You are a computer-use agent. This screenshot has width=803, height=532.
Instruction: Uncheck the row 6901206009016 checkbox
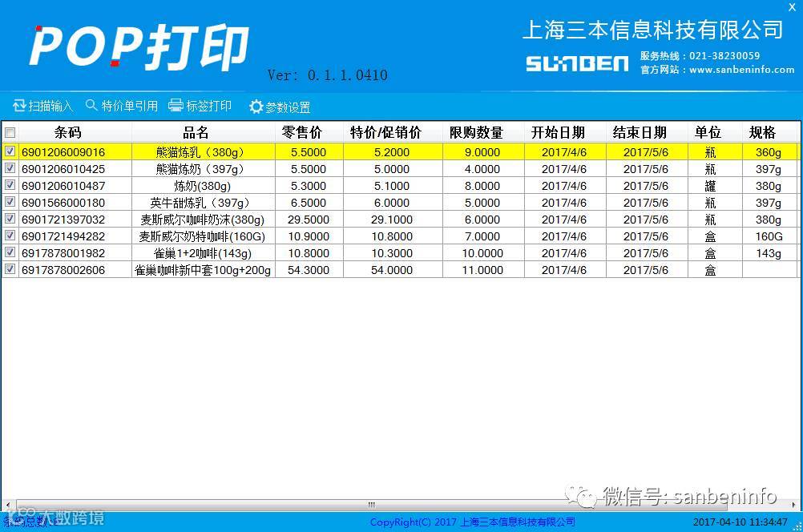pos(10,151)
